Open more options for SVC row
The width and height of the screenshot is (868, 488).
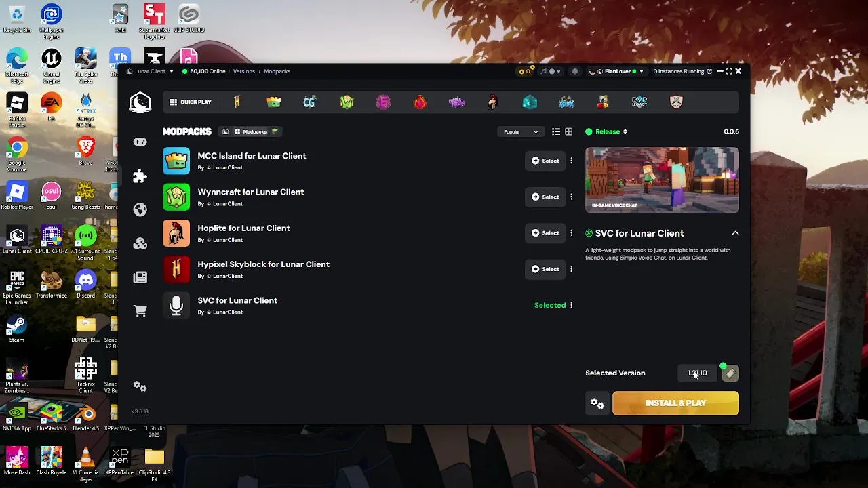pyautogui.click(x=571, y=305)
